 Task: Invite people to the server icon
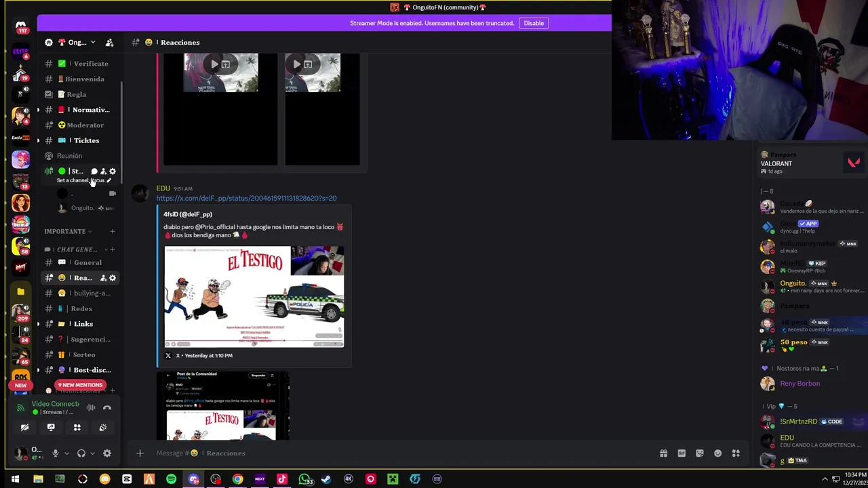[x=109, y=42]
